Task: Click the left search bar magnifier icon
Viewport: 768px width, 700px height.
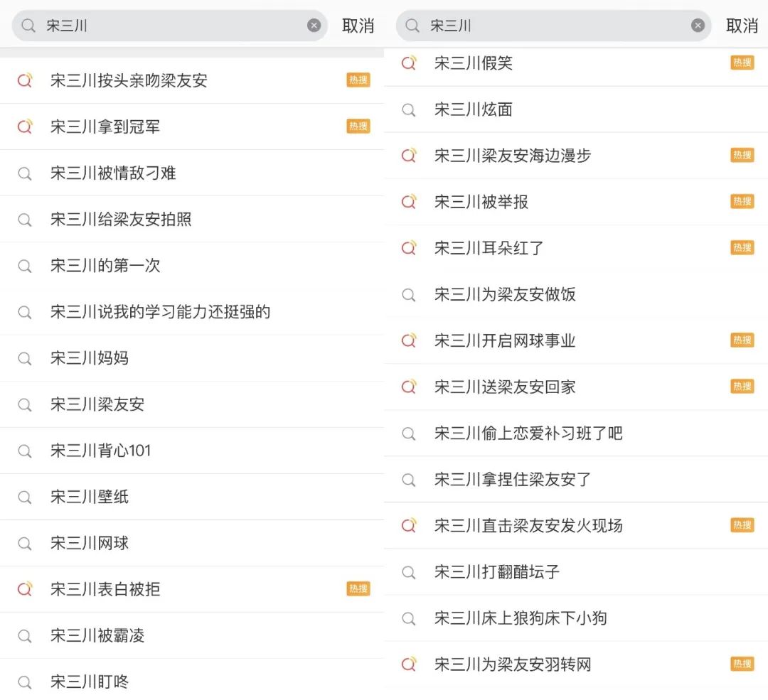Action: click(x=28, y=26)
